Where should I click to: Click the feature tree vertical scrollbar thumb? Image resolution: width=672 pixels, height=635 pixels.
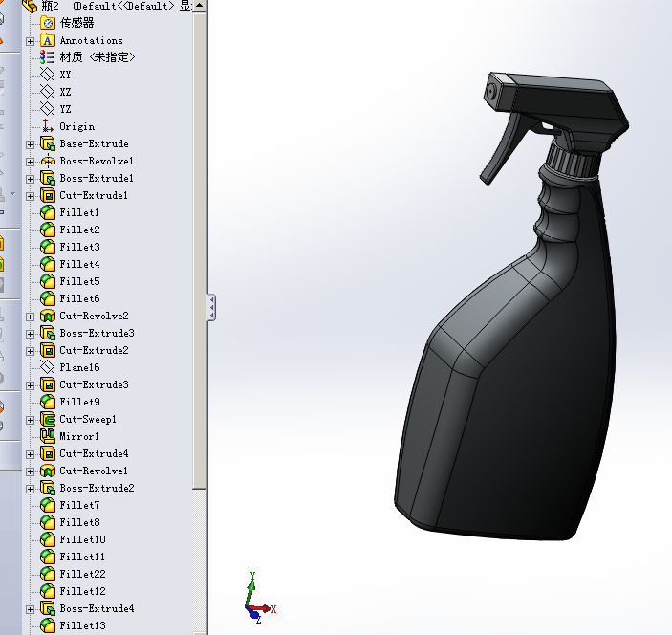click(199, 251)
